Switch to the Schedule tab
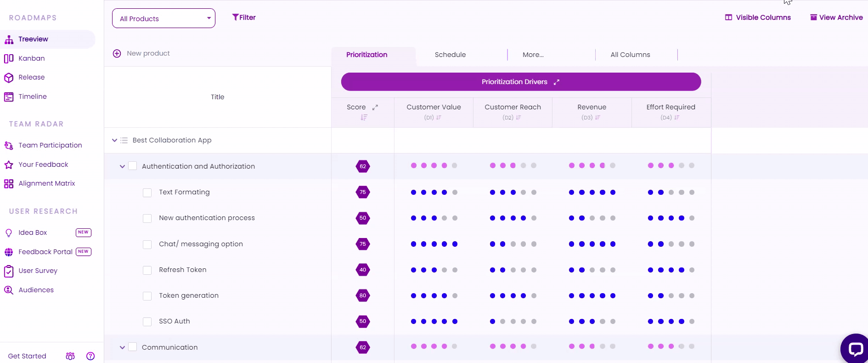This screenshot has height=363, width=868. 450,55
